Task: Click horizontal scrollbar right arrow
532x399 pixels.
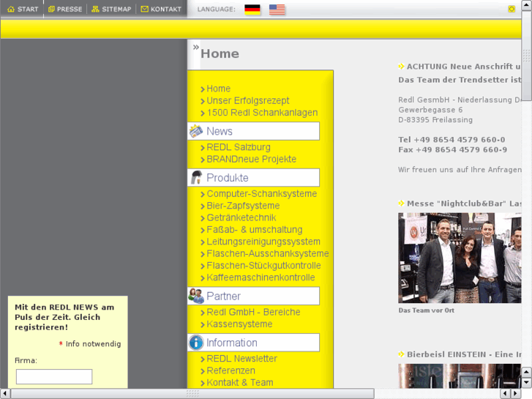Action: (x=516, y=393)
